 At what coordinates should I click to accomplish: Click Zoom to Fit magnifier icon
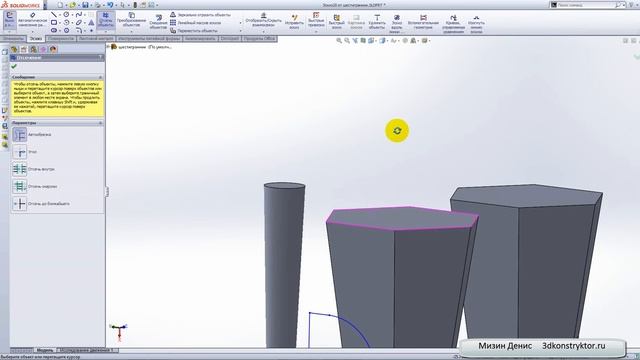(x=339, y=40)
